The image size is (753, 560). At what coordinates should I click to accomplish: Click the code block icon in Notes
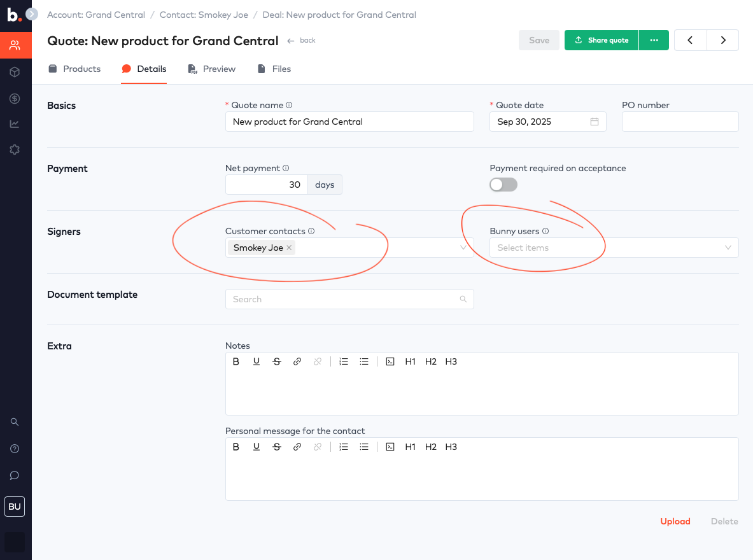[x=390, y=361]
